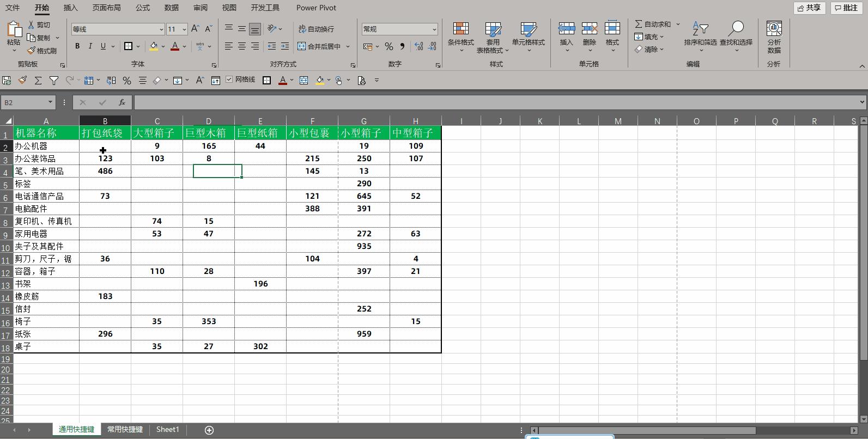Toggle Wrap Text (自动换行)
868x439 pixels.
pos(316,29)
